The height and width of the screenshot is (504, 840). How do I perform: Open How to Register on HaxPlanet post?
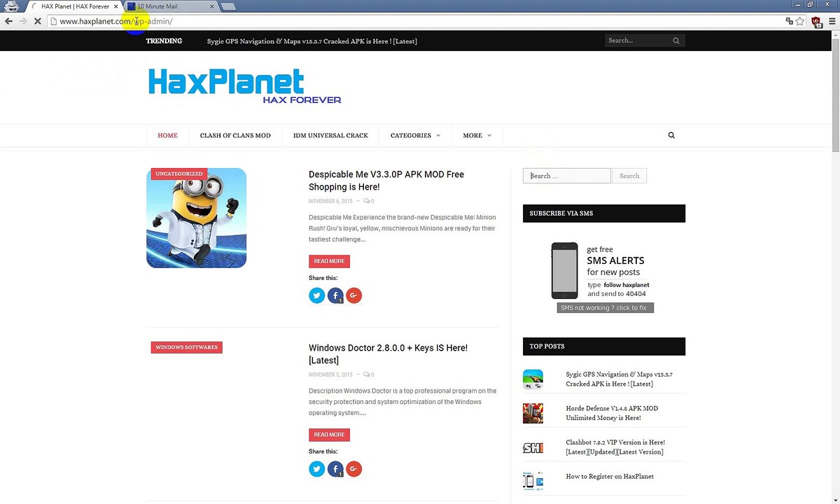click(x=610, y=477)
